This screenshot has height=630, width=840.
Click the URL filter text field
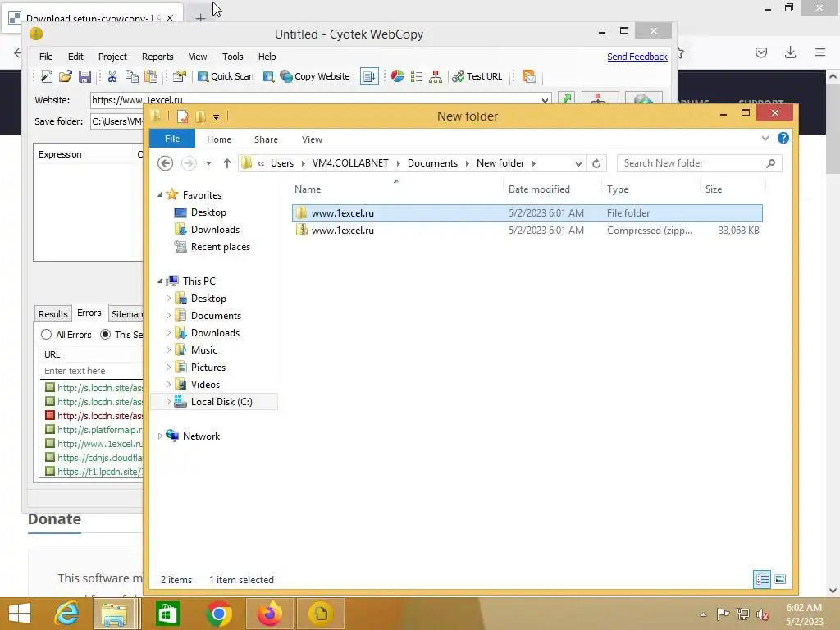point(92,371)
